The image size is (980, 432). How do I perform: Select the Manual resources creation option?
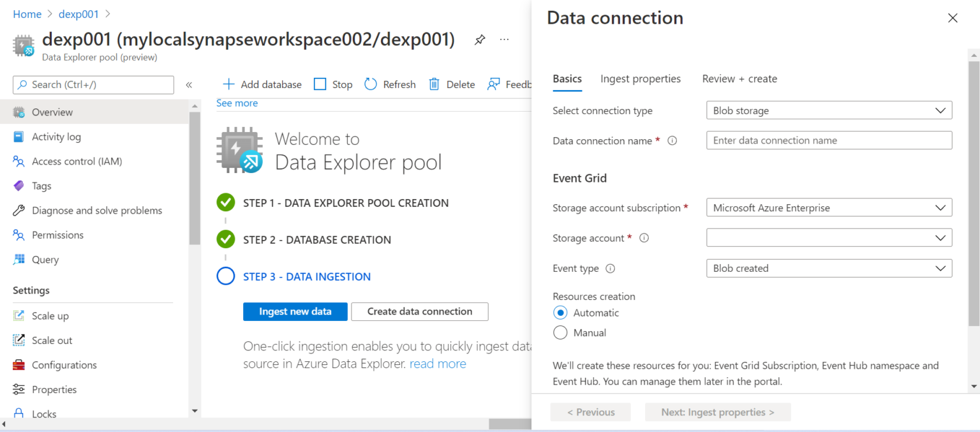click(560, 332)
